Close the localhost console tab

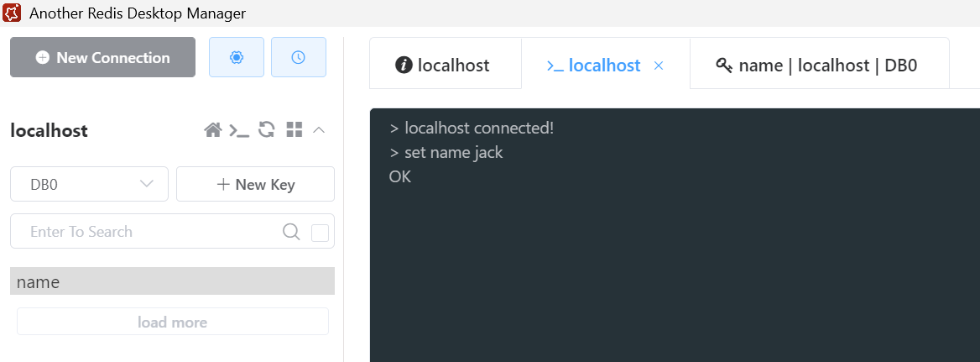click(659, 66)
